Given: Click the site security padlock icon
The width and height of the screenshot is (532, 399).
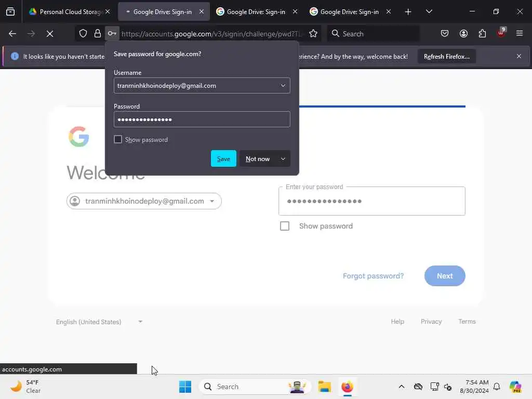Looking at the screenshot, I should [x=97, y=34].
